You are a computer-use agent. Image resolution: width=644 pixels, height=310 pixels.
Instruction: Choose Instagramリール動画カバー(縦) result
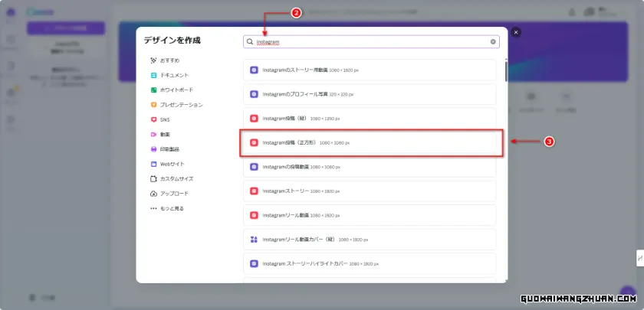[x=370, y=240]
